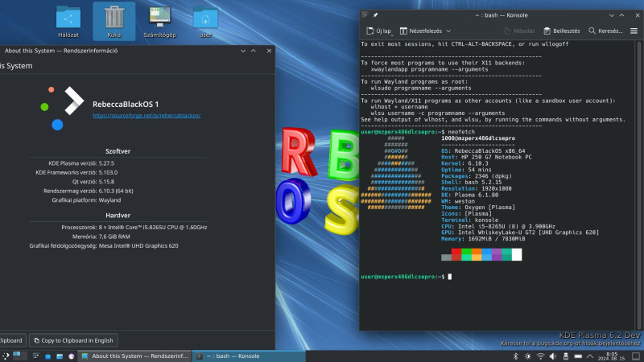Select the Kuka trash desktop icon
Image resolution: width=644 pixels, height=362 pixels.
pos(114,22)
